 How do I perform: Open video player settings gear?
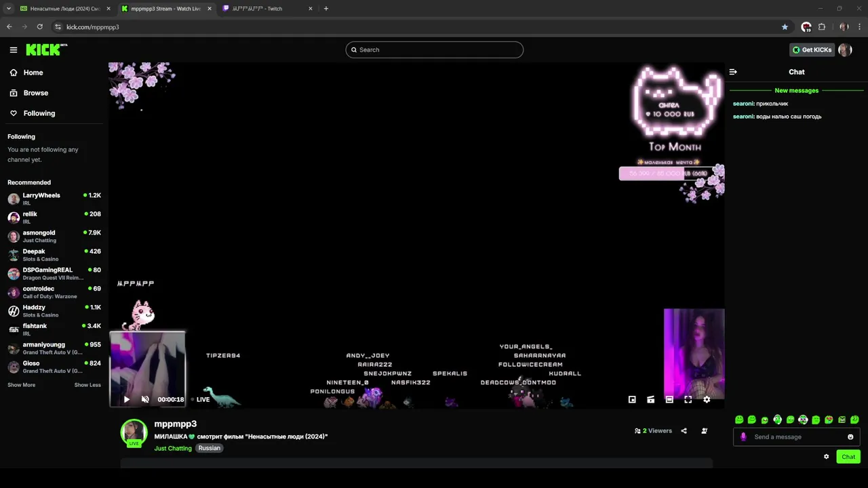point(707,399)
